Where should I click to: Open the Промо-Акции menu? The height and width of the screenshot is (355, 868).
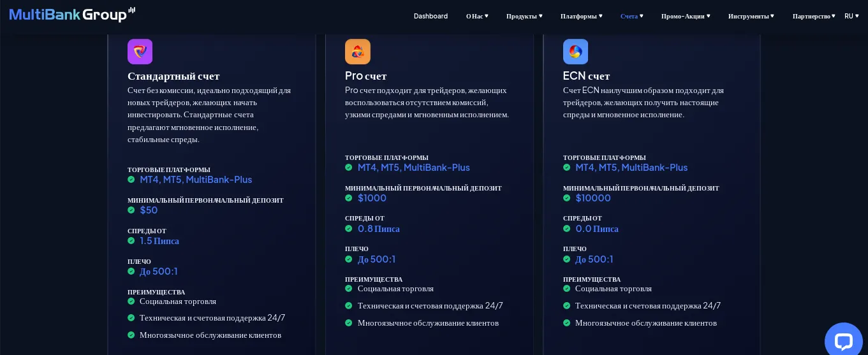pyautogui.click(x=686, y=16)
